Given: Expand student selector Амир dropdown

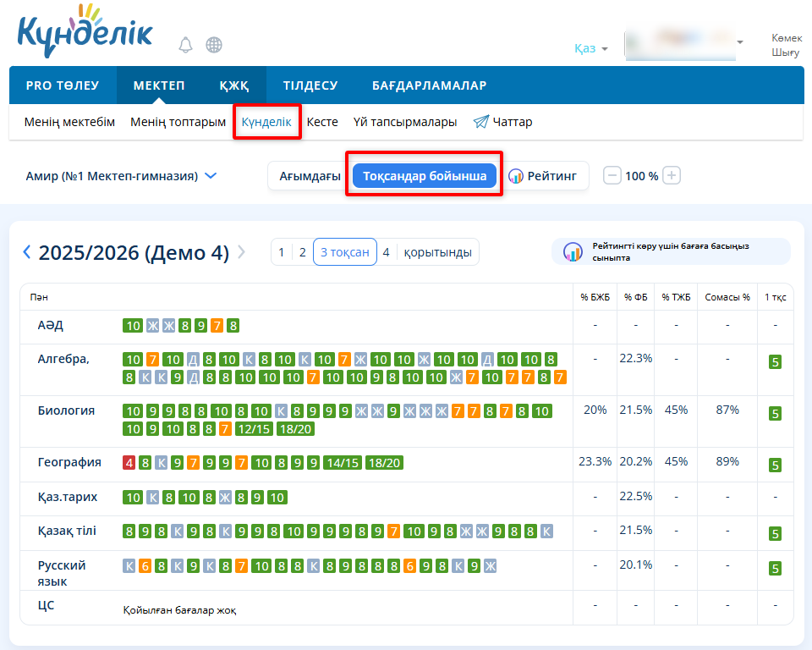Looking at the screenshot, I should [x=211, y=176].
